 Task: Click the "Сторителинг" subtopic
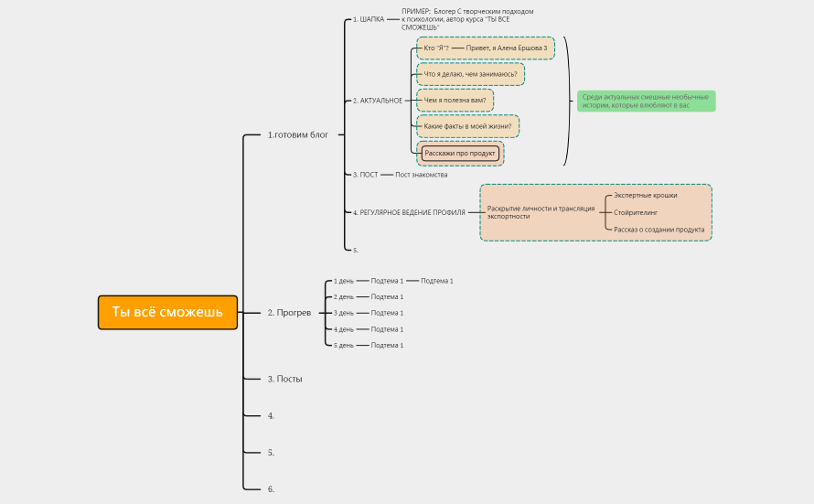pos(633,212)
